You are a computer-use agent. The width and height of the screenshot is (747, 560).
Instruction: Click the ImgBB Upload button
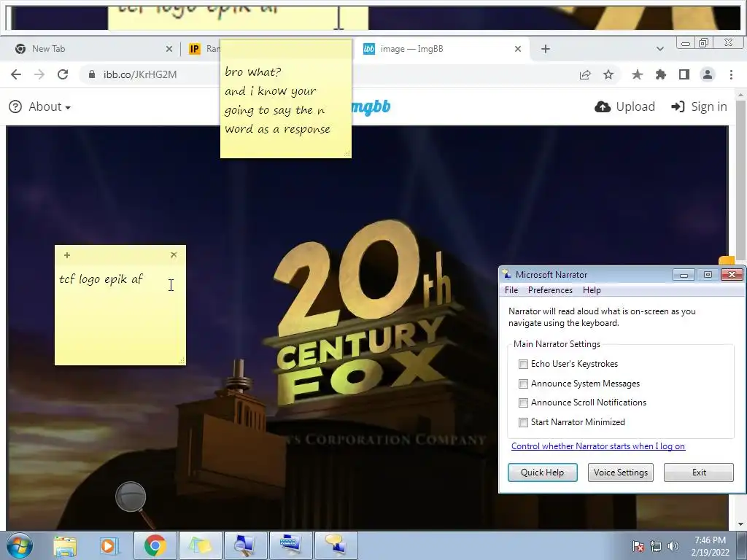pos(624,106)
